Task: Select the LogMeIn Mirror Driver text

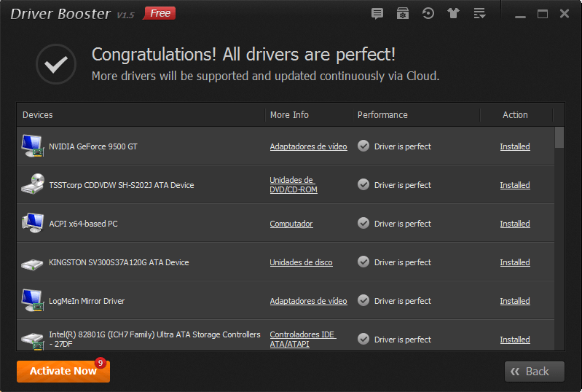Action: coord(87,301)
